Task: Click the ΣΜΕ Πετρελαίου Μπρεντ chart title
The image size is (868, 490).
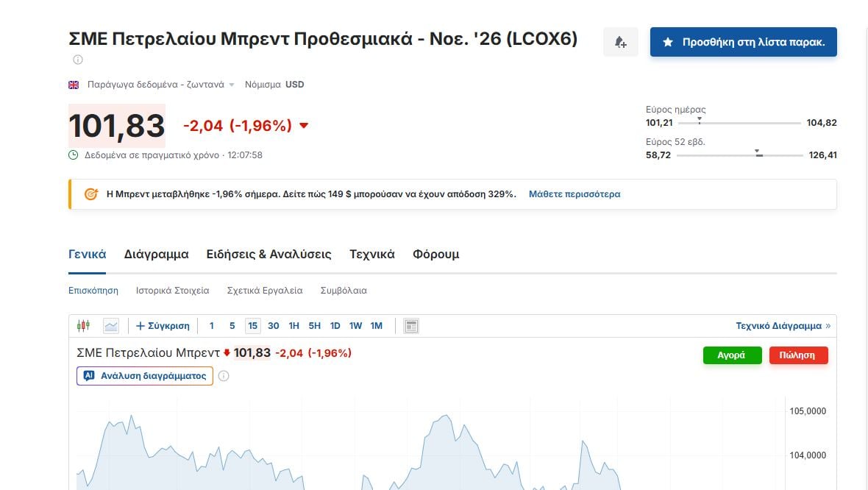Action: pos(149,353)
